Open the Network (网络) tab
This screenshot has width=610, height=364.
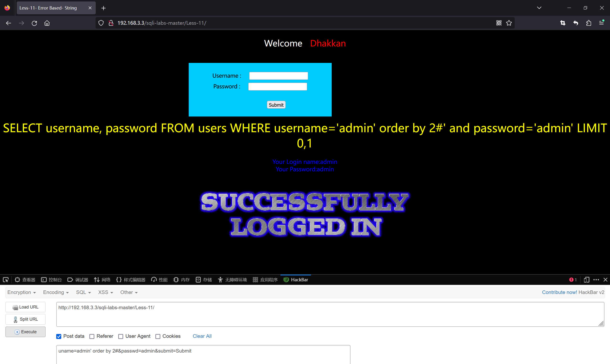(102, 280)
